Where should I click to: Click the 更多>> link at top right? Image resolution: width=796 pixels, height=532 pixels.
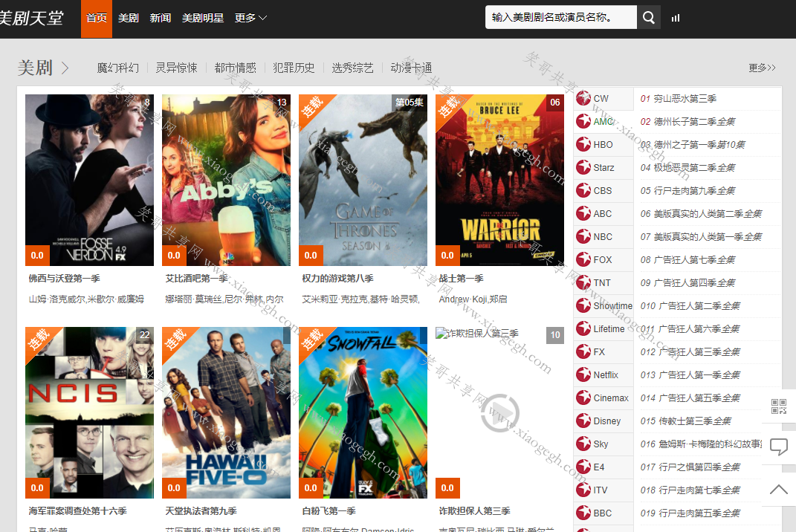point(762,68)
